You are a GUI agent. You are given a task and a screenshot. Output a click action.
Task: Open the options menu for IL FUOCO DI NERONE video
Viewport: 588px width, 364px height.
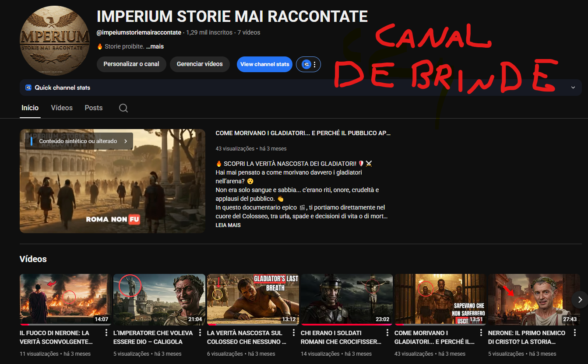click(106, 333)
